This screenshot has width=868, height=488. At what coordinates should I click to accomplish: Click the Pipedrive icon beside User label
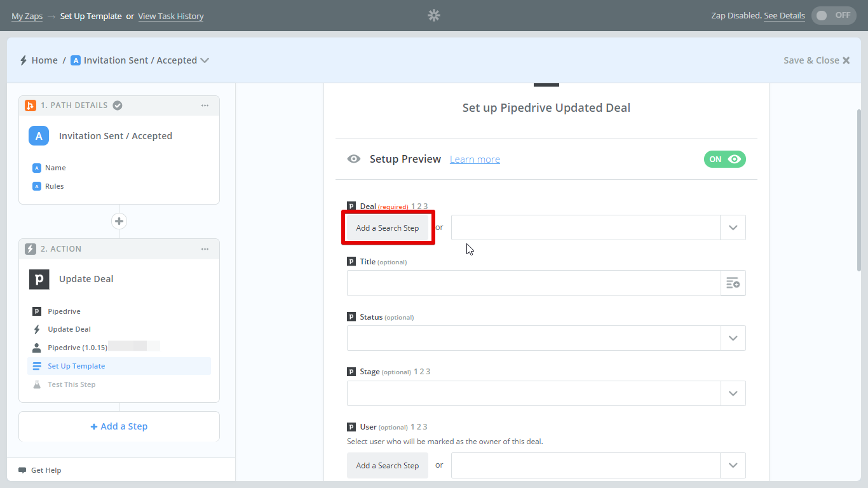[351, 426]
